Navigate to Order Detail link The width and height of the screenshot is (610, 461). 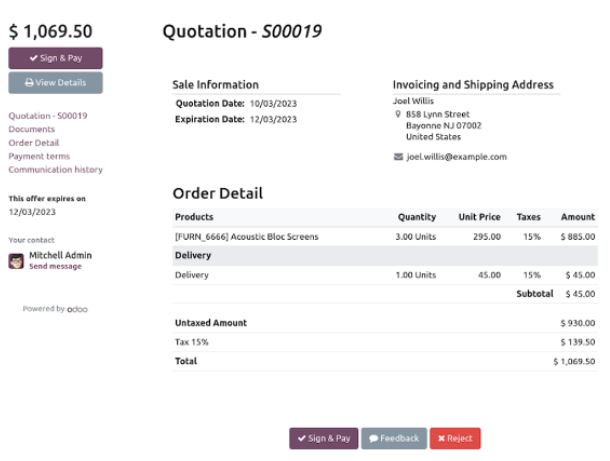pos(33,143)
